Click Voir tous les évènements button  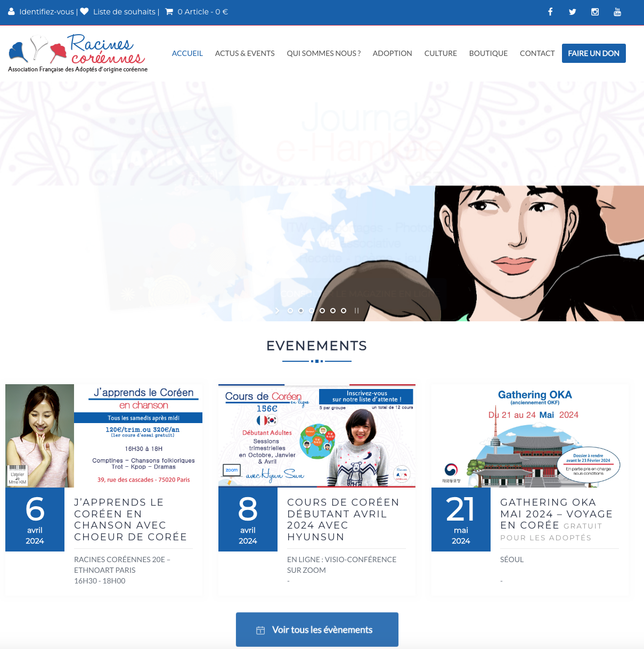click(317, 630)
